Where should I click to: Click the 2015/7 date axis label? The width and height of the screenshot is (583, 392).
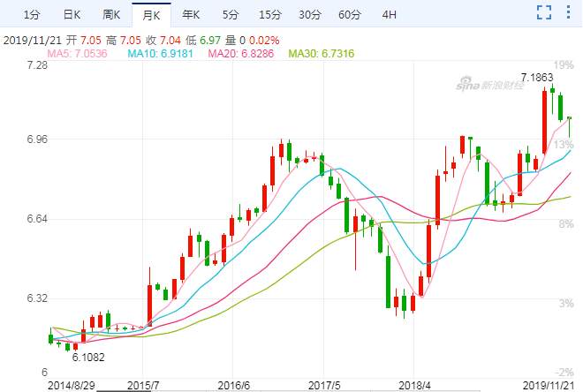click(143, 386)
